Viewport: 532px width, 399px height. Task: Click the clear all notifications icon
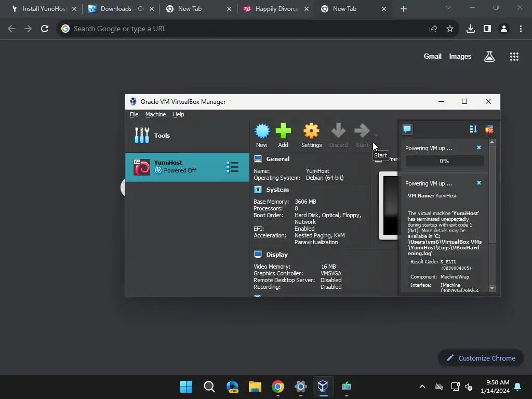[x=489, y=129]
